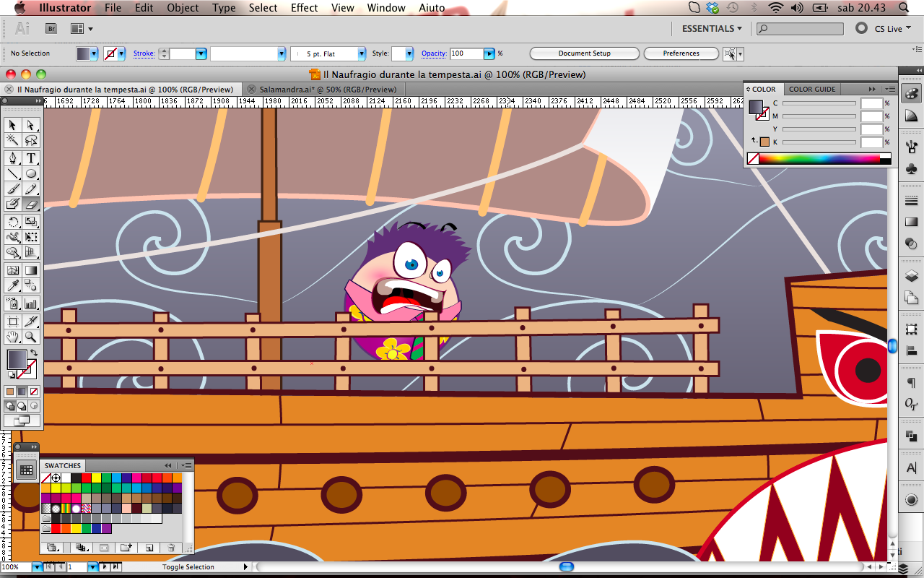
Task: Launch Adobe Bridge via the Br button
Action: coord(51,28)
